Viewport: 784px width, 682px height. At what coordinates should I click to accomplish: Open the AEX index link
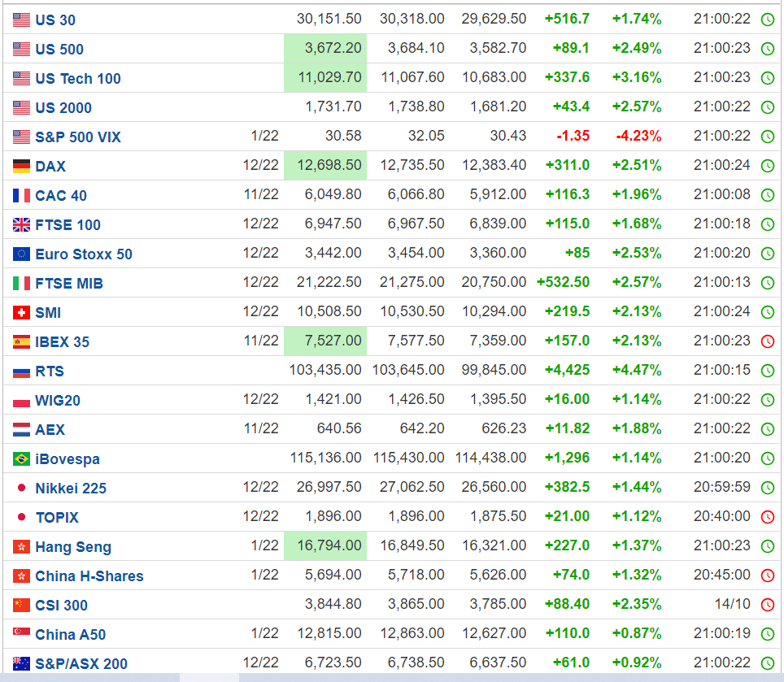(x=50, y=430)
